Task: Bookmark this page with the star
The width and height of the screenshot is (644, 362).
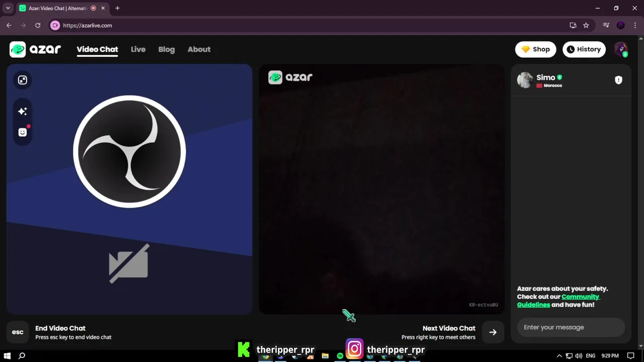Action: (x=586, y=25)
